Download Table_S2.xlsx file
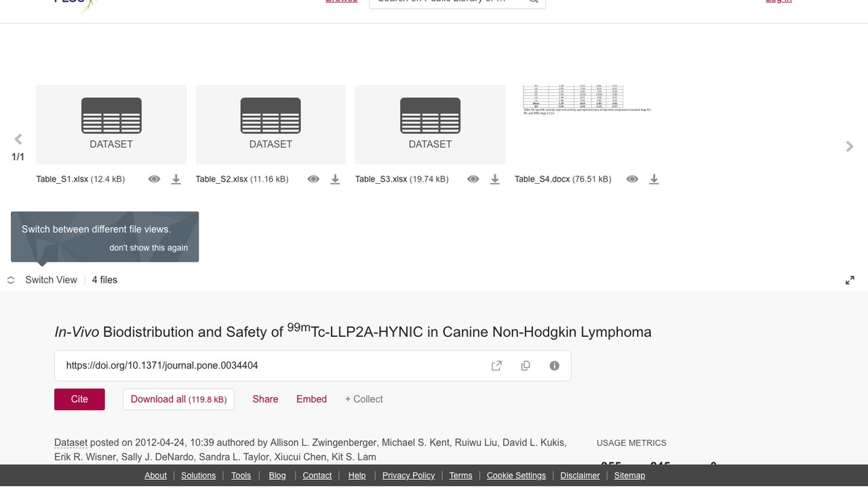Screen dimensions: 868x488 pyautogui.click(x=335, y=179)
